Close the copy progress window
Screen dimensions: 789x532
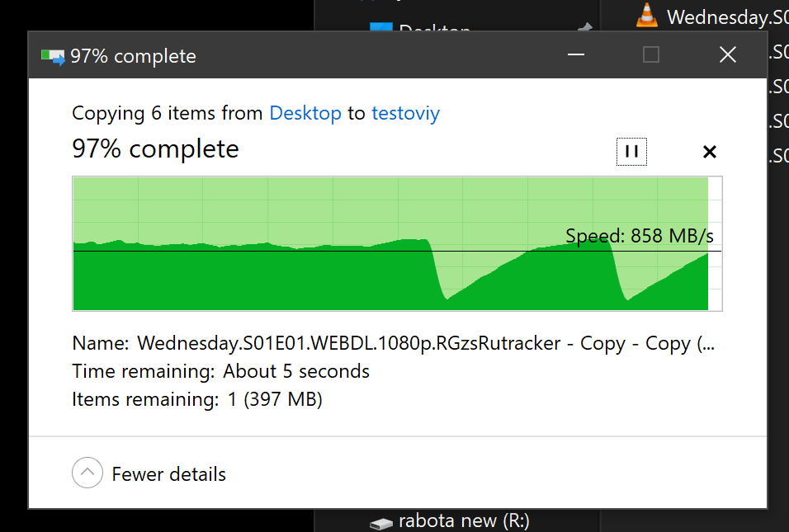(728, 54)
